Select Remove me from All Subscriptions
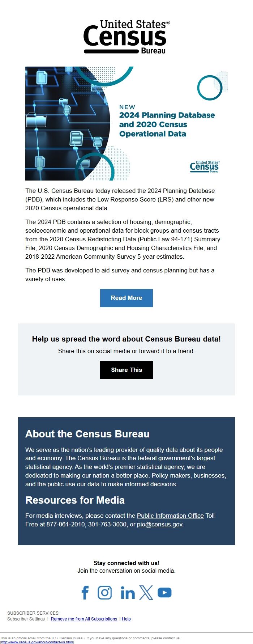 coord(84,619)
